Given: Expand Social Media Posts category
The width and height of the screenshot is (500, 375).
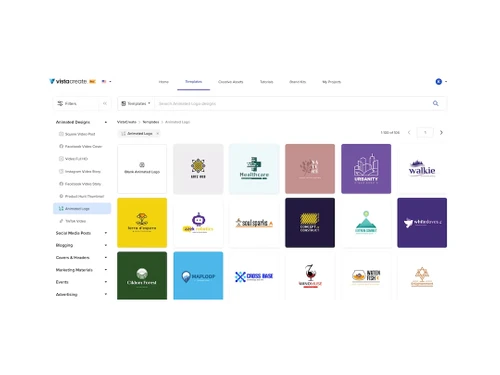Looking at the screenshot, I should pyautogui.click(x=106, y=233).
